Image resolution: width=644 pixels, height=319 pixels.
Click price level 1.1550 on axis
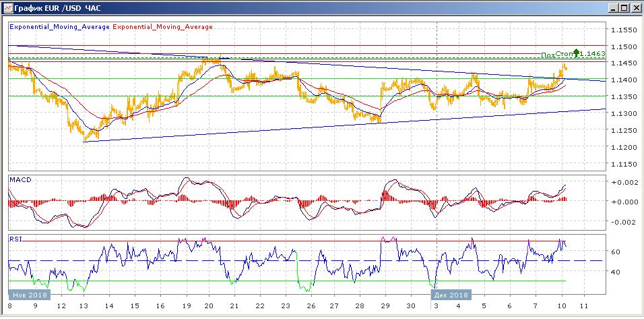point(624,30)
